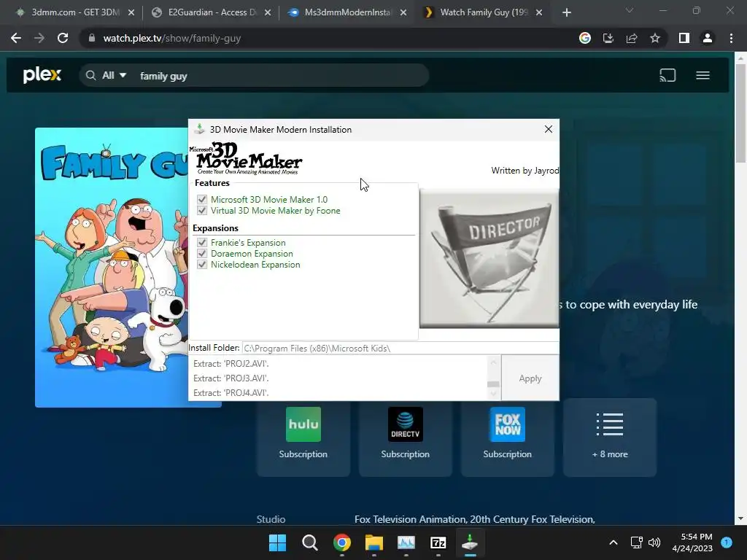The width and height of the screenshot is (747, 560).
Task: Open the volume icon in the tray
Action: (x=654, y=542)
